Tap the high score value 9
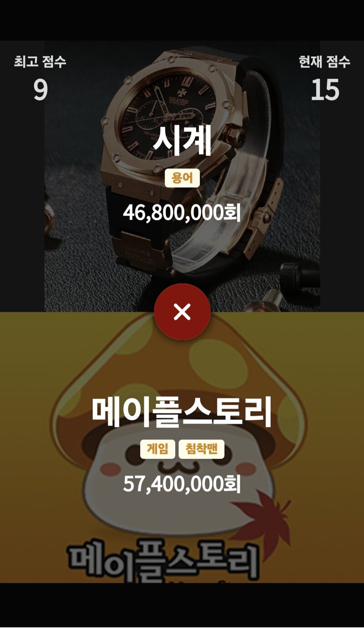The image size is (364, 628). click(x=40, y=90)
